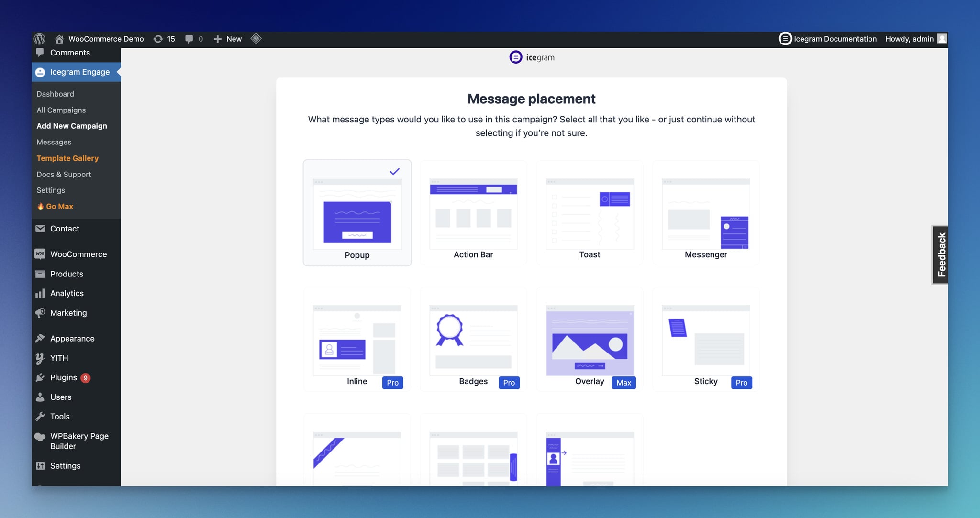This screenshot has width=980, height=518.
Task: Click the Comments sidebar icon
Action: tap(40, 53)
